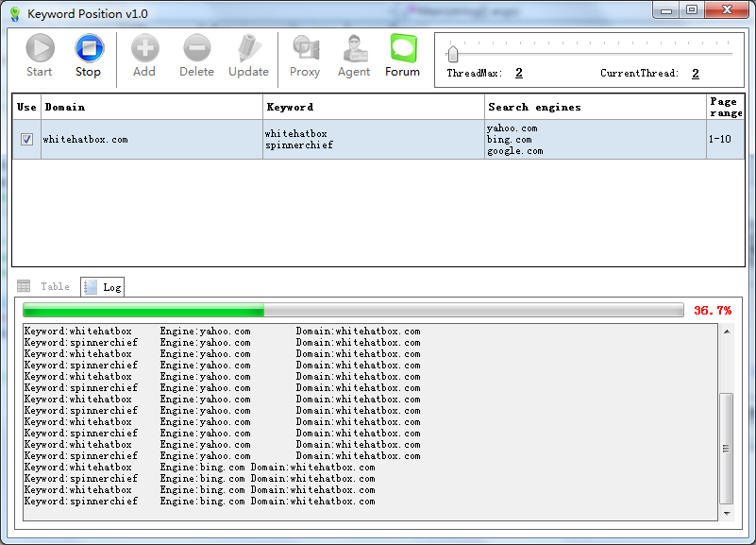This screenshot has width=756, height=545.
Task: Click the Update pencil icon
Action: (248, 49)
